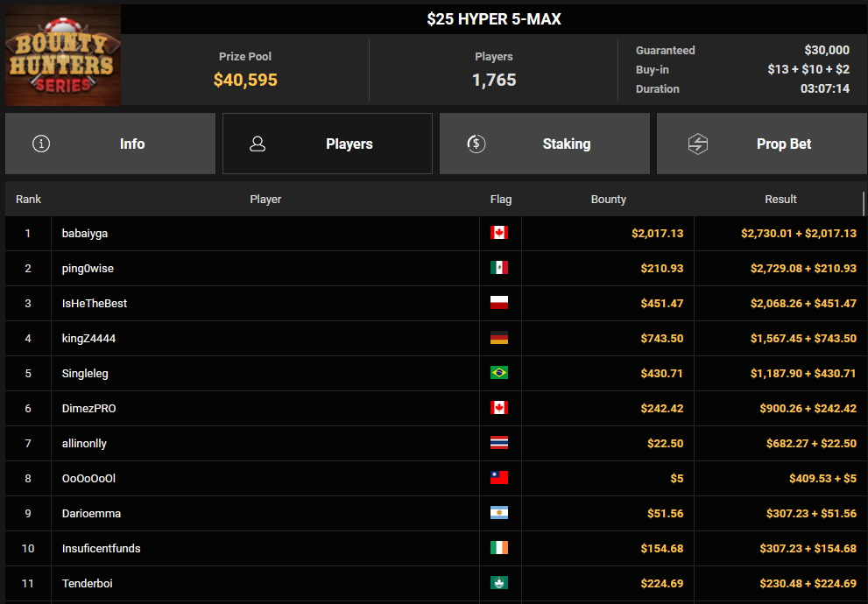Click the Prop Bet hexagon icon

click(697, 144)
